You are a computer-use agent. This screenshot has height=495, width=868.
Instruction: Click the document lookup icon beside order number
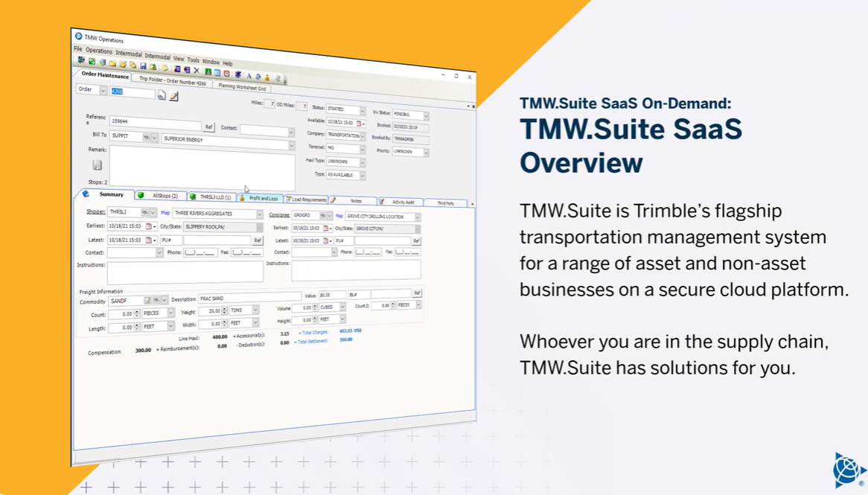(x=161, y=95)
